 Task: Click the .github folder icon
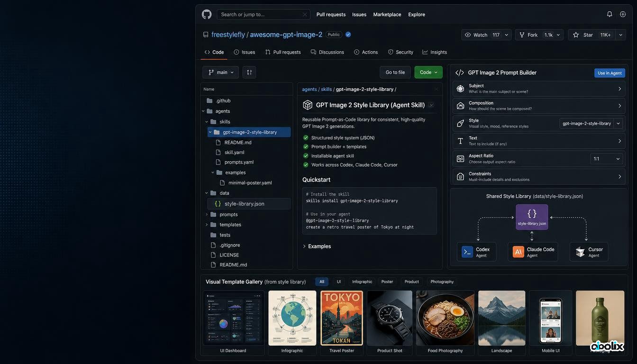tap(209, 100)
